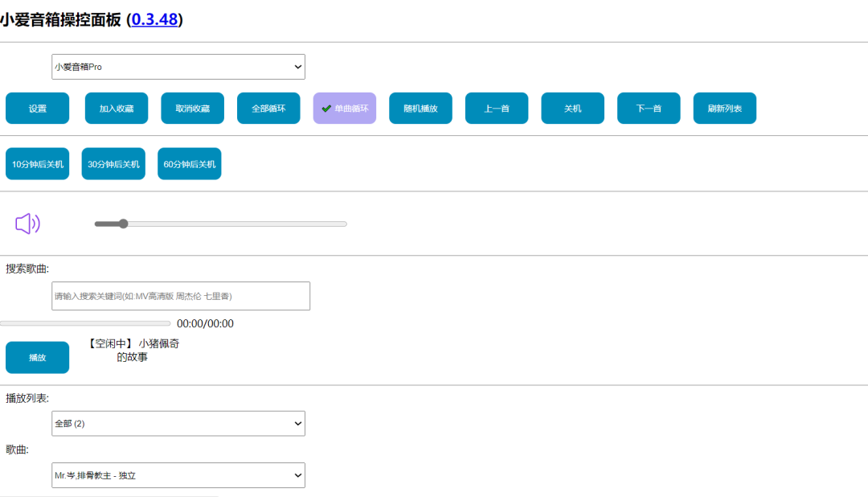Click the 播放 play button
This screenshot has height=497, width=868.
click(38, 357)
